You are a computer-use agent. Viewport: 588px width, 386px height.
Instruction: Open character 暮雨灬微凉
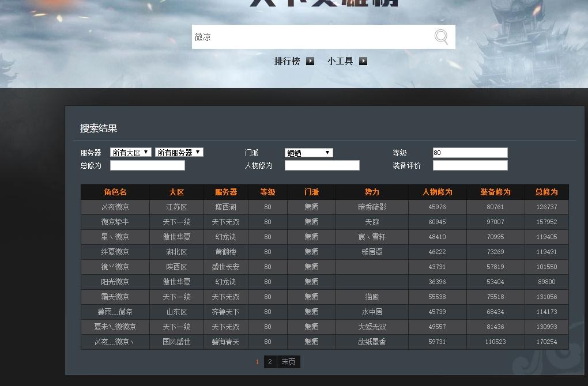click(x=115, y=312)
